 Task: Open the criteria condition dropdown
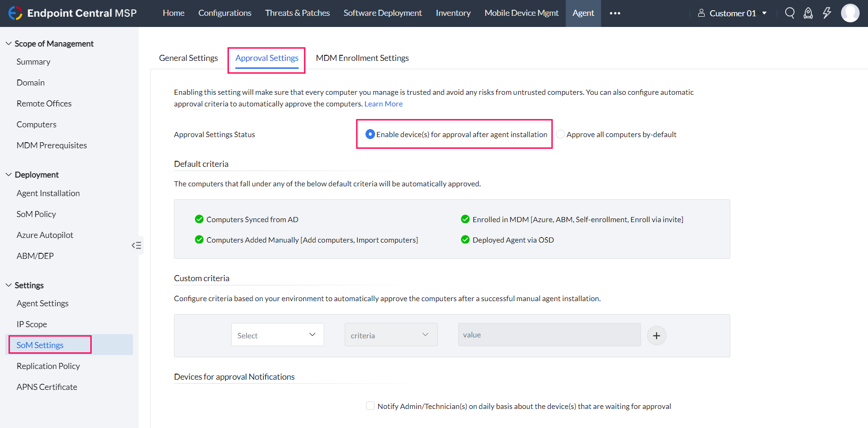(391, 335)
